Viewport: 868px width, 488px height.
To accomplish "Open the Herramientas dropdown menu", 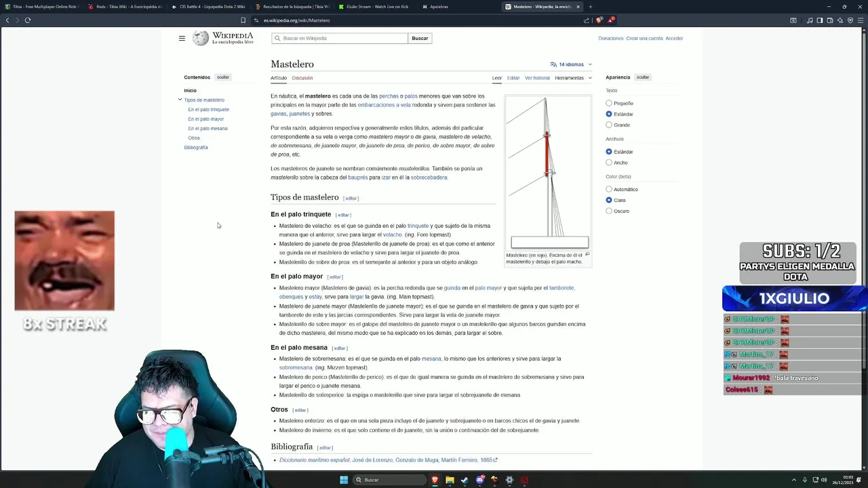I will tap(573, 78).
